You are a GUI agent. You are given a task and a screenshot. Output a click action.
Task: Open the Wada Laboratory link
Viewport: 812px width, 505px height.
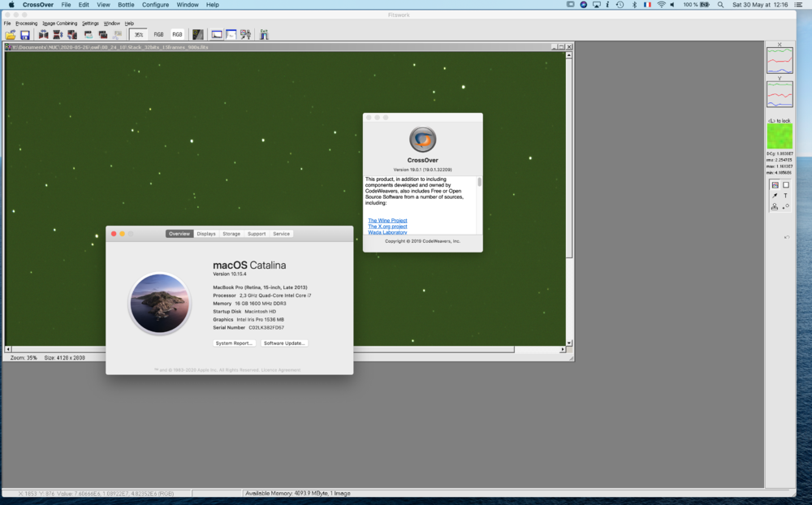pos(387,232)
